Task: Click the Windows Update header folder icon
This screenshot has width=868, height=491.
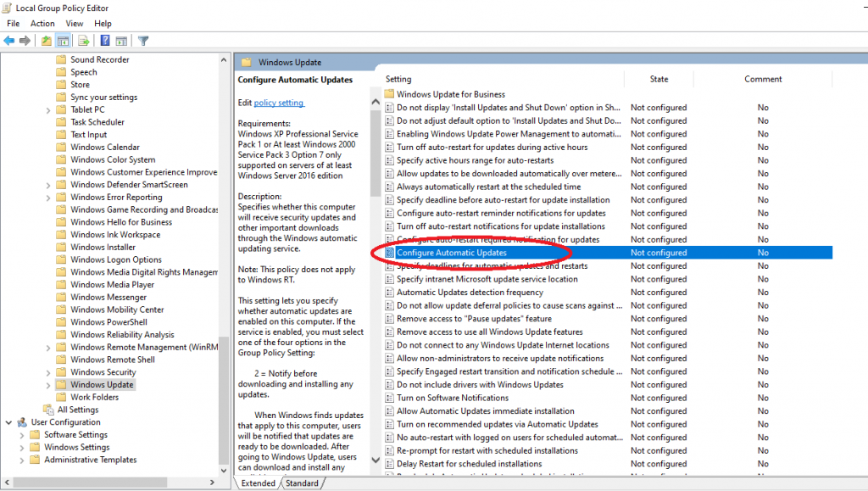Action: point(247,62)
